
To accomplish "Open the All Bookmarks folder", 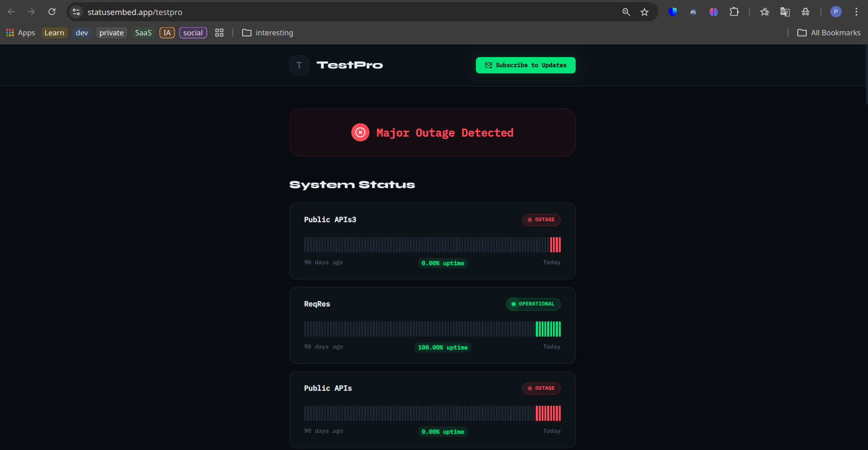I will tap(829, 33).
